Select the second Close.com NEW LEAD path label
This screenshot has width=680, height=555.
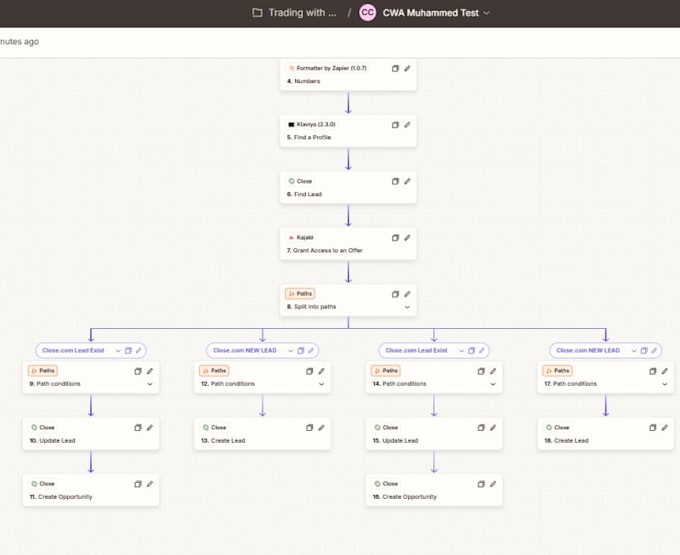pyautogui.click(x=588, y=350)
